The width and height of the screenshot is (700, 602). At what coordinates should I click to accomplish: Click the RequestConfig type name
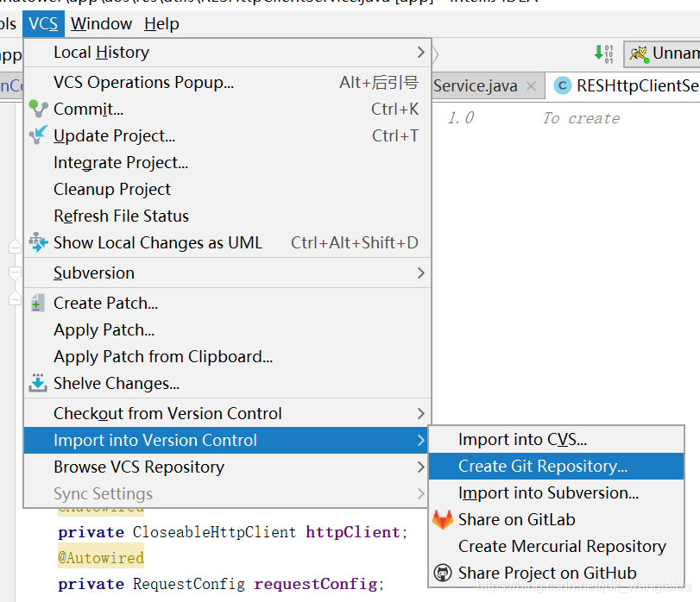point(189,584)
